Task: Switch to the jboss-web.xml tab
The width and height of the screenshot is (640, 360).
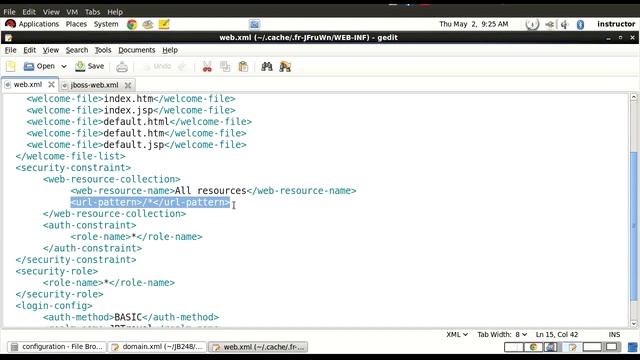Action: pyautogui.click(x=94, y=85)
